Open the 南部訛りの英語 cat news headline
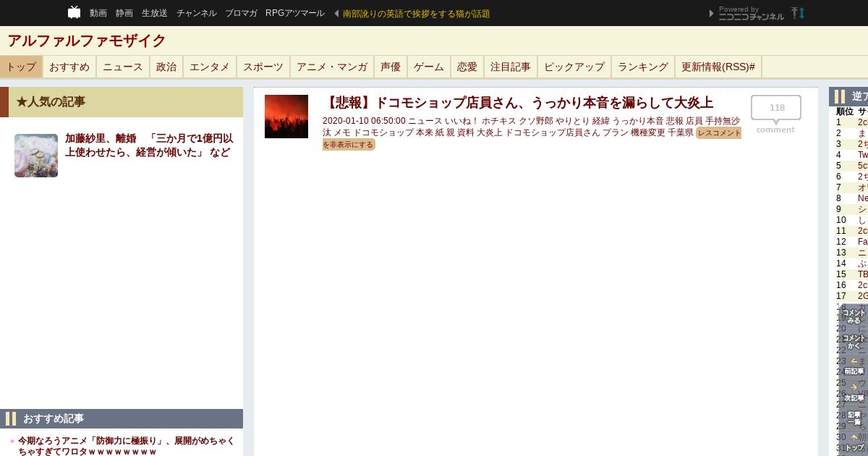868x456 pixels. (x=416, y=14)
